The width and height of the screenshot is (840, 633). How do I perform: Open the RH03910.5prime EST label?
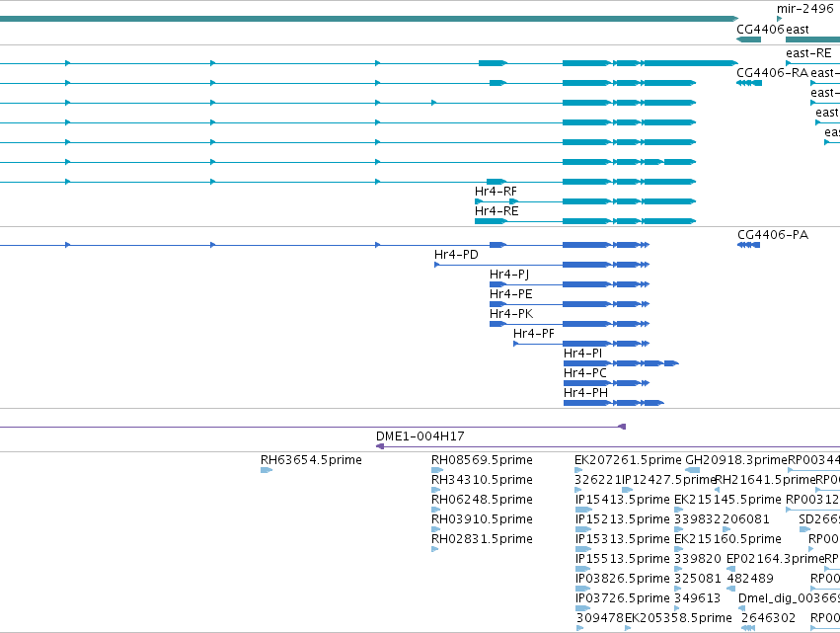pos(482,519)
